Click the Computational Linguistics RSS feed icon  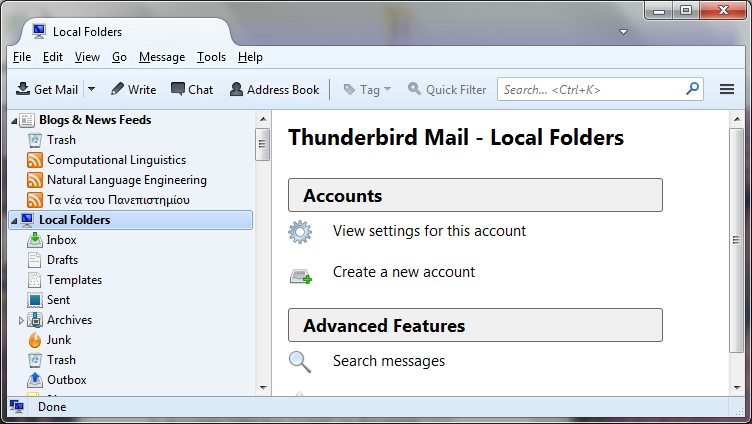click(35, 160)
